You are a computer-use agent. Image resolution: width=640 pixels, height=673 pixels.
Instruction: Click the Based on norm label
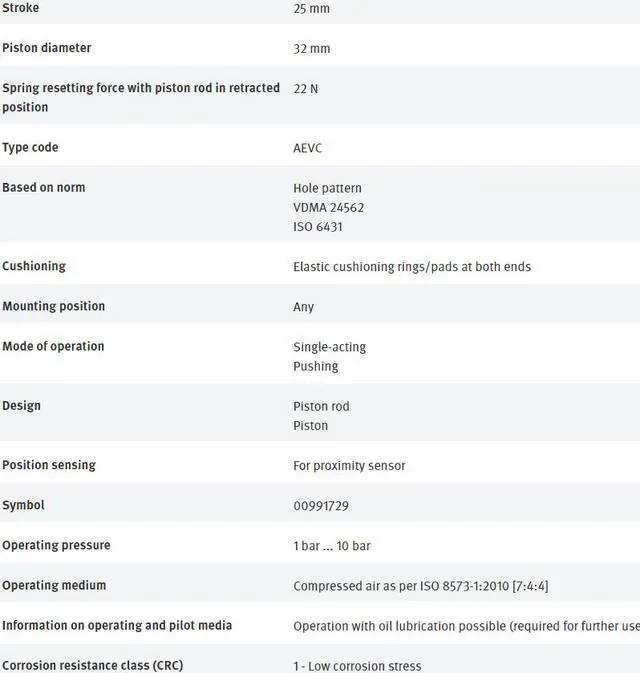click(x=43, y=187)
